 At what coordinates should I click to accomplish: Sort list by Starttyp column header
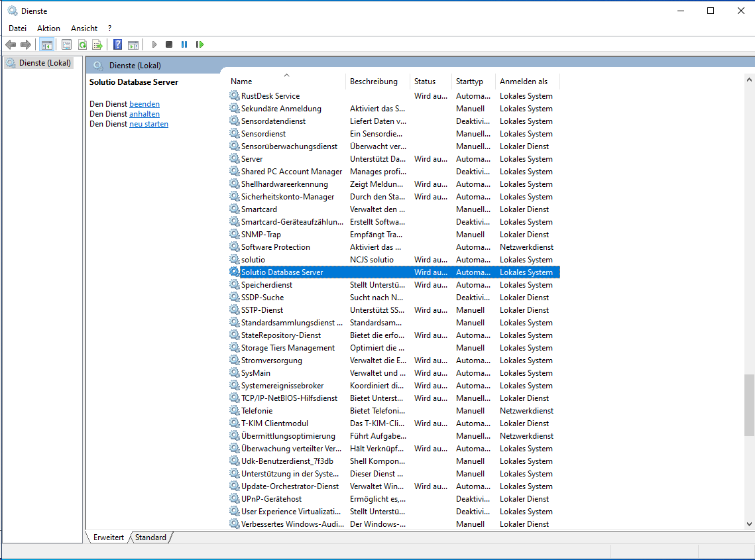click(x=469, y=82)
